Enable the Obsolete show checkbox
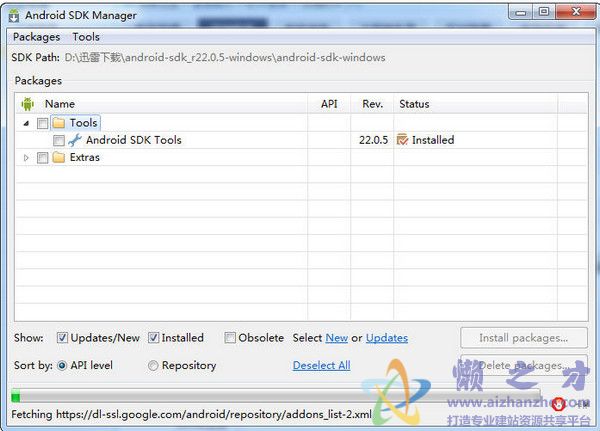The image size is (600, 431). [x=230, y=338]
